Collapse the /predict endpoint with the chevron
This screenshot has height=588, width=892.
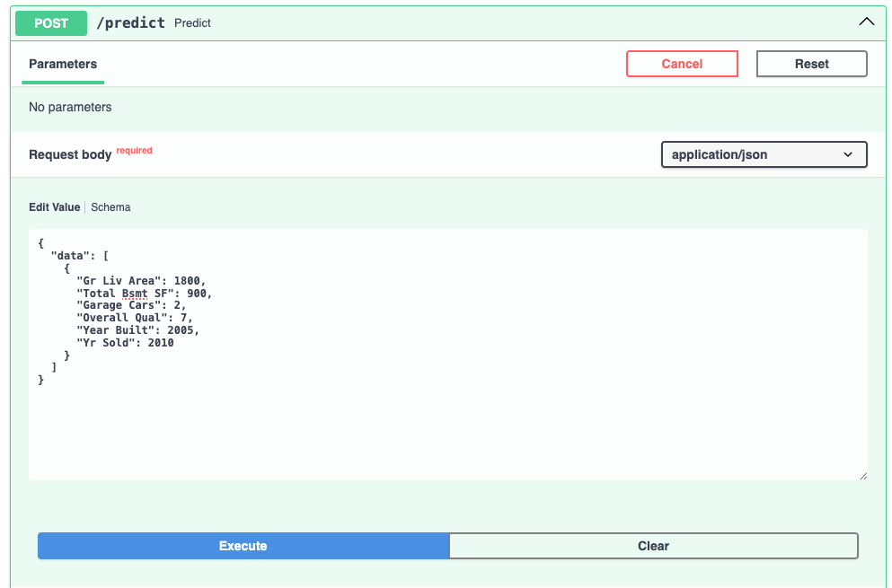tap(866, 22)
